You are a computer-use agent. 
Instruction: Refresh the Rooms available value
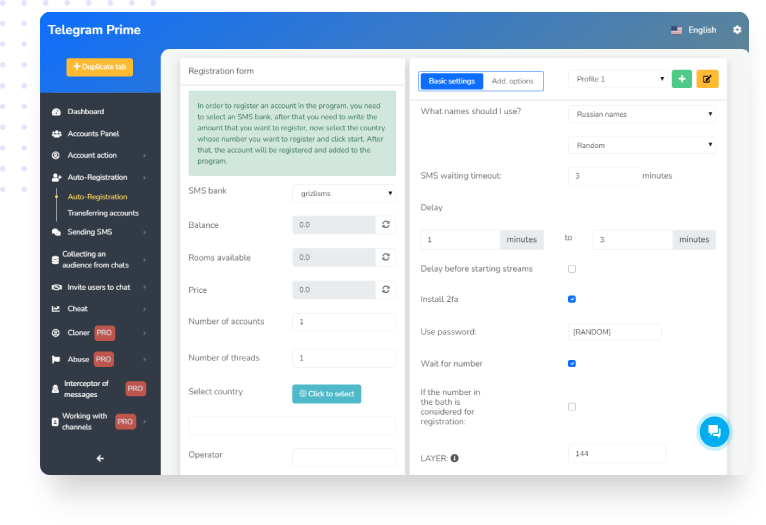(x=386, y=257)
